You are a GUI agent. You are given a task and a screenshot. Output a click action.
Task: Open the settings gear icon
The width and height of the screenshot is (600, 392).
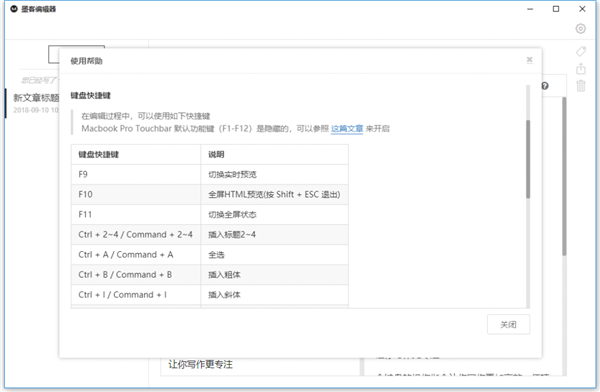tap(580, 28)
